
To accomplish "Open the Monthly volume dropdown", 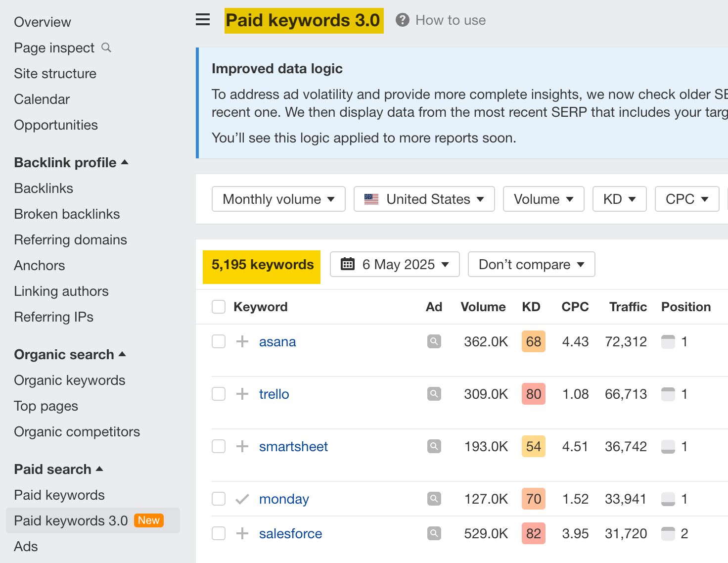I will tap(278, 199).
